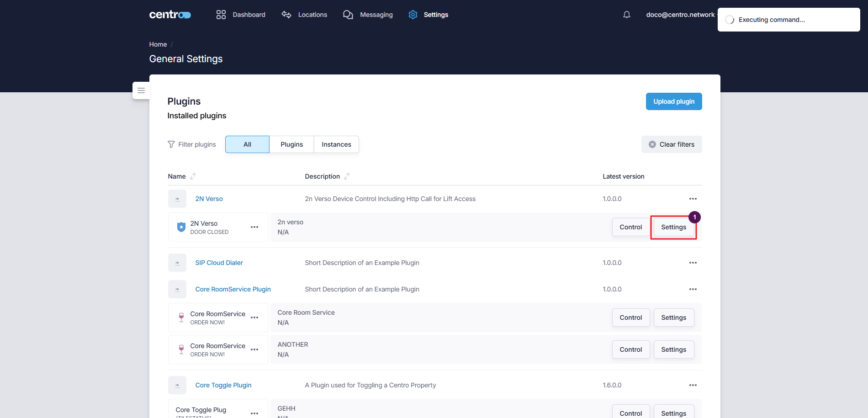Click the doco@centro.network account name
This screenshot has width=868, height=418.
tap(680, 15)
